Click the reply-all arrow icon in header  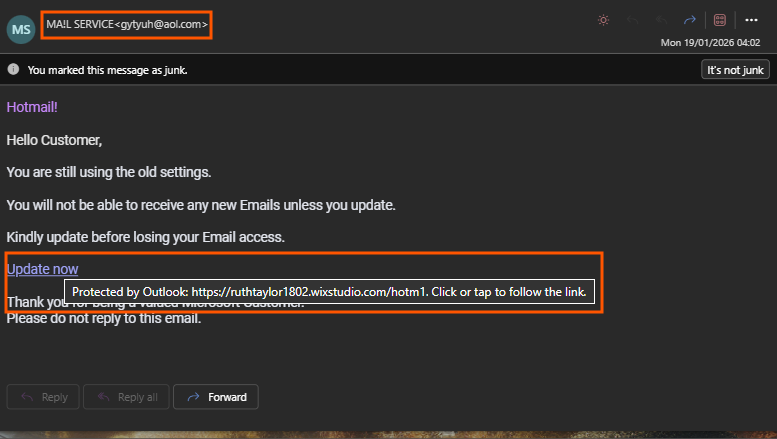click(661, 20)
